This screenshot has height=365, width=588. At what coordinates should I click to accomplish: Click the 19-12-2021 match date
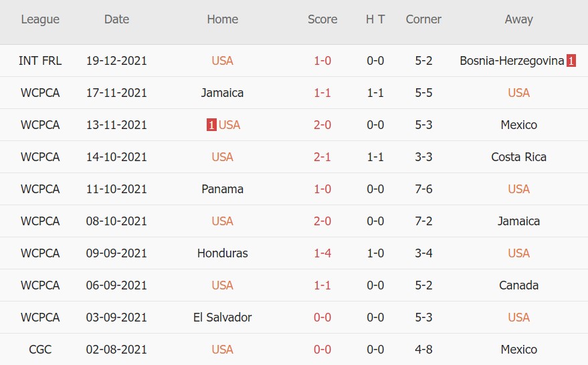pyautogui.click(x=116, y=61)
